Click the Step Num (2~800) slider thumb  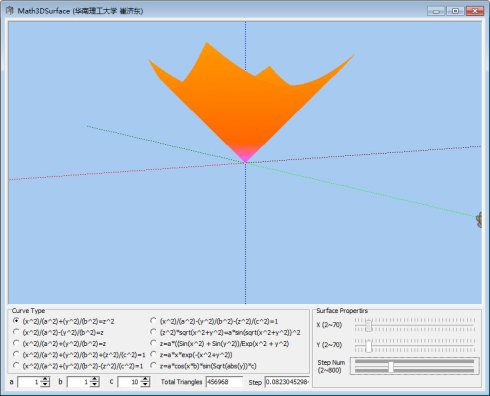[x=391, y=367]
